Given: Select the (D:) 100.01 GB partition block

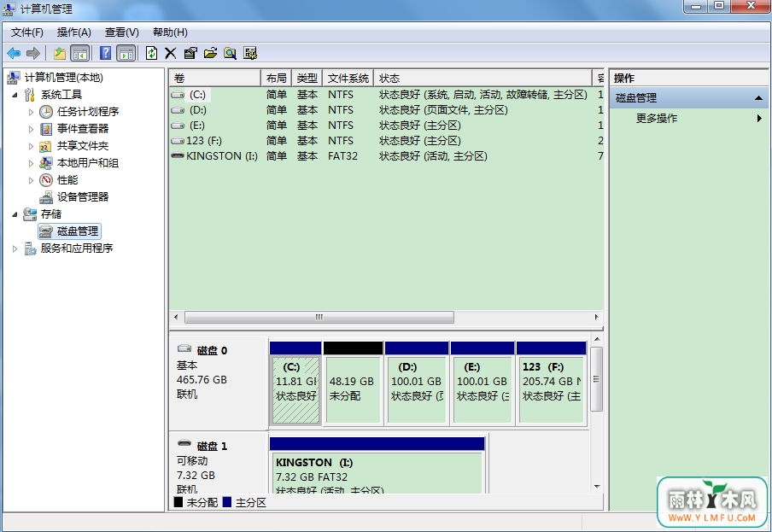Looking at the screenshot, I should tap(417, 383).
